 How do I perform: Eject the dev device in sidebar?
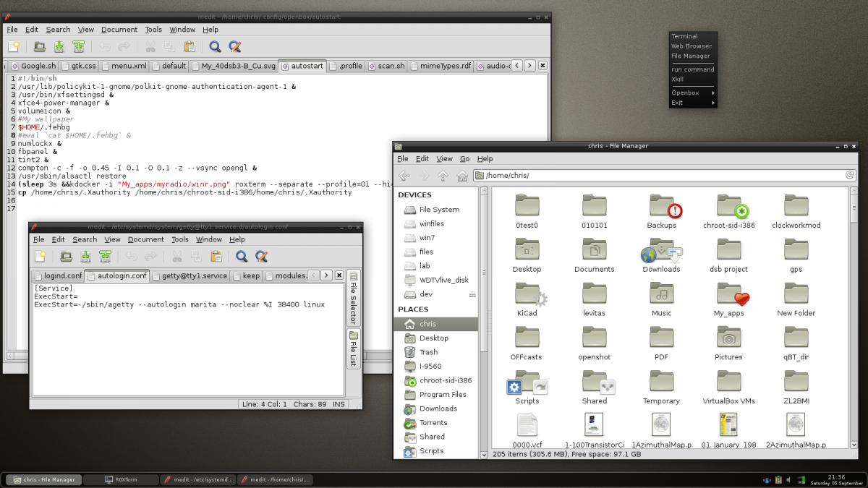point(472,294)
